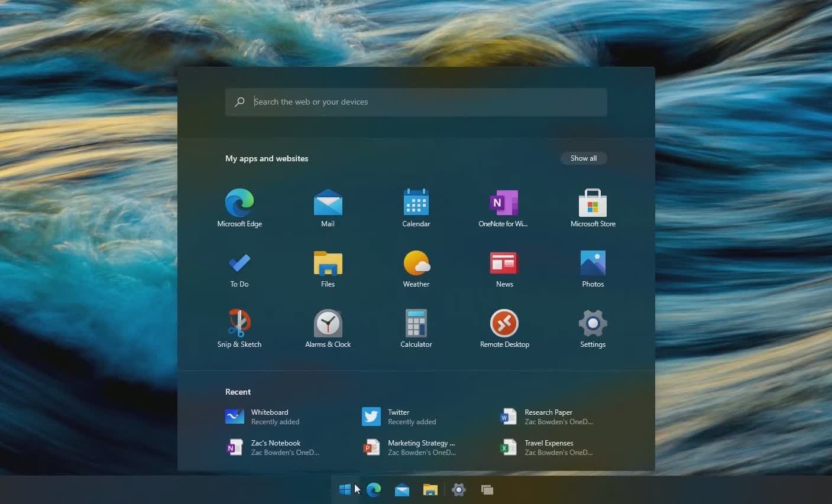This screenshot has width=832, height=504.
Task: Open the Marketing Strategy PowerPoint file
Action: [x=410, y=447]
